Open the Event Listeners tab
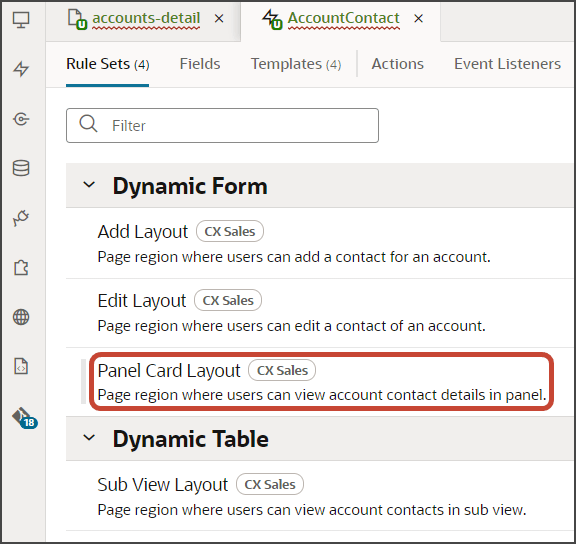Viewport: 576px width, 544px height. click(507, 64)
